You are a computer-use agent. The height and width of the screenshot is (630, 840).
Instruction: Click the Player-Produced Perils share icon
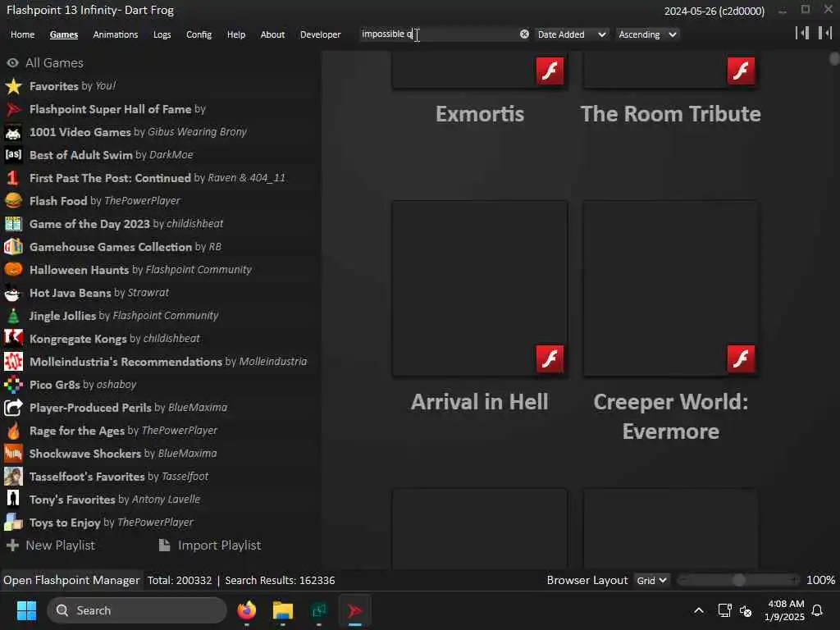13,408
